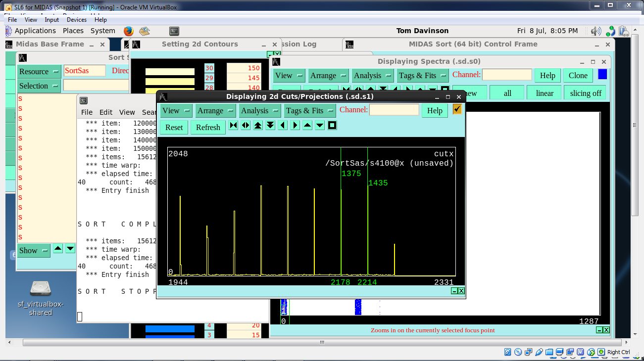Expand the Arrange menu in 2d Cuts window
This screenshot has height=361, width=644.
pyautogui.click(x=215, y=110)
